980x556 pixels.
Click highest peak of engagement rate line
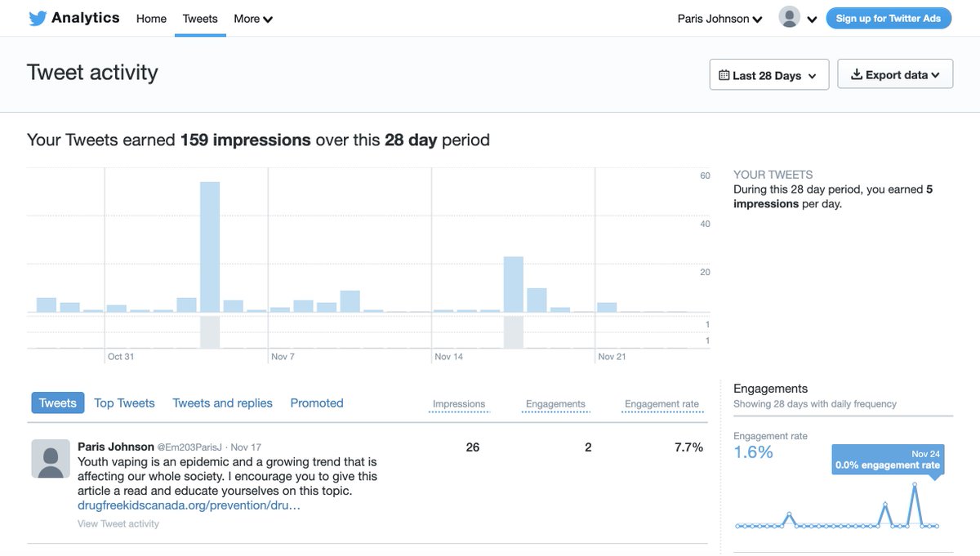click(x=914, y=484)
